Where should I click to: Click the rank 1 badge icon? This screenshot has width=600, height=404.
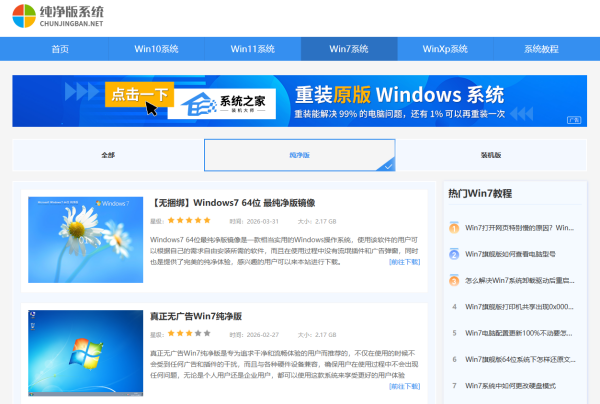tap(454, 228)
